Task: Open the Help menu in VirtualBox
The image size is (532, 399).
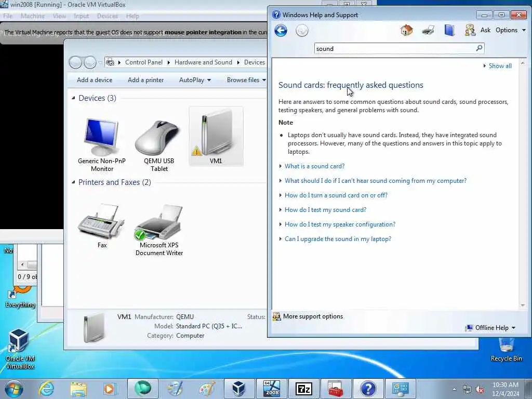Action: [132, 16]
